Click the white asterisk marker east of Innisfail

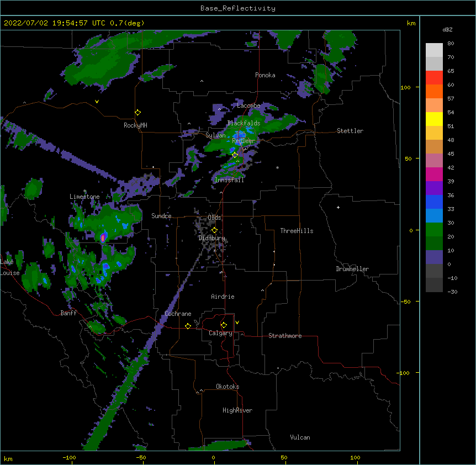277,167
